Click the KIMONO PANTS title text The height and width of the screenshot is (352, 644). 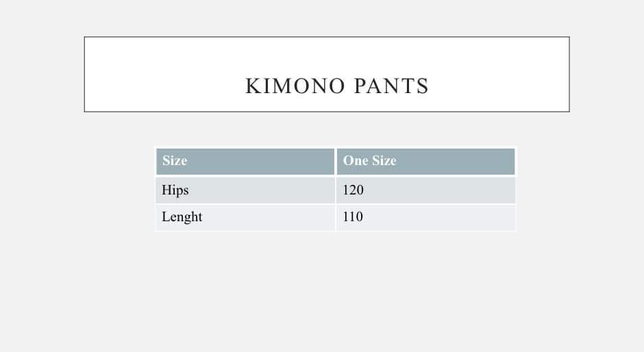pyautogui.click(x=337, y=86)
